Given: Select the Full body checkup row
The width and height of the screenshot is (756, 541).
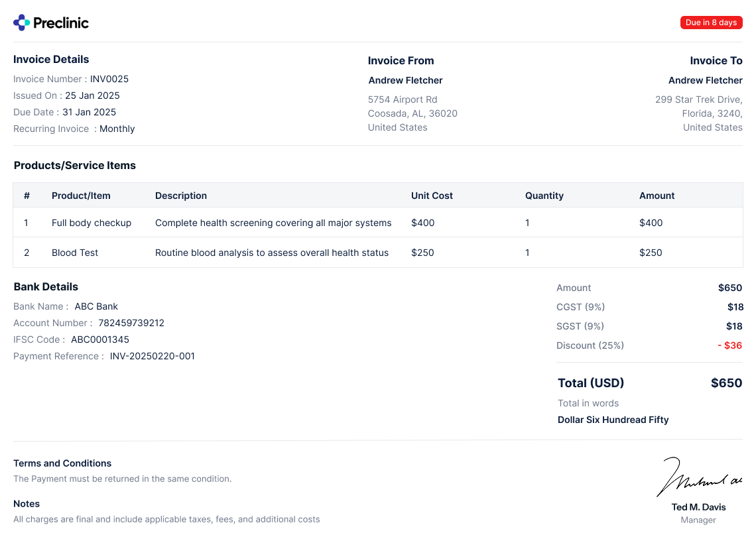Looking at the screenshot, I should [x=92, y=223].
